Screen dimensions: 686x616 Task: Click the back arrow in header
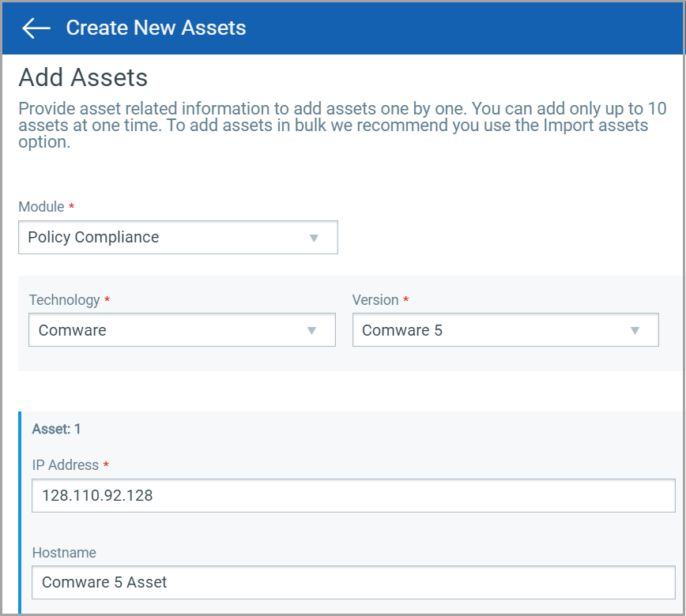coord(36,28)
